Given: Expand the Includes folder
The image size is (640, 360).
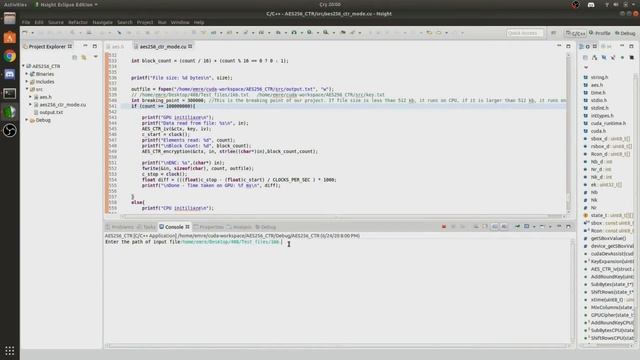Looking at the screenshot, I should (x=27, y=82).
